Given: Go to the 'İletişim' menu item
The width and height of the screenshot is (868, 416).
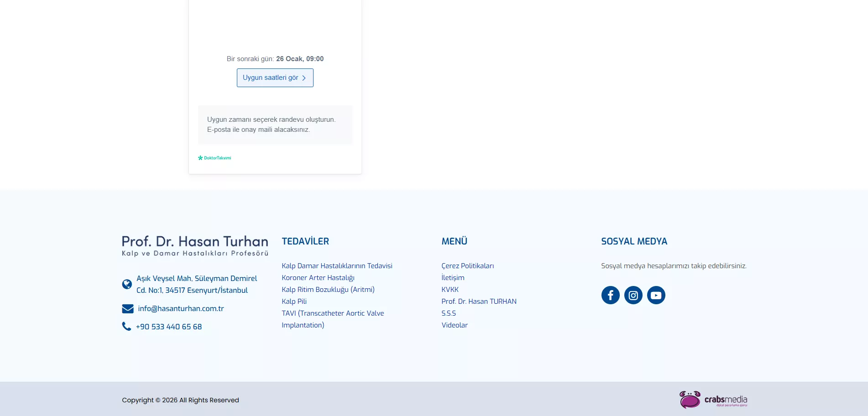Looking at the screenshot, I should (453, 278).
